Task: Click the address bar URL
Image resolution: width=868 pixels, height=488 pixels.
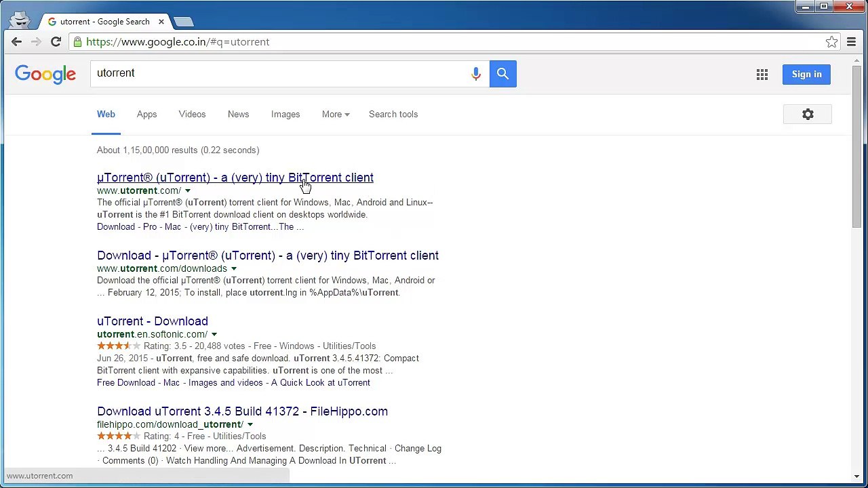Action: tap(178, 42)
